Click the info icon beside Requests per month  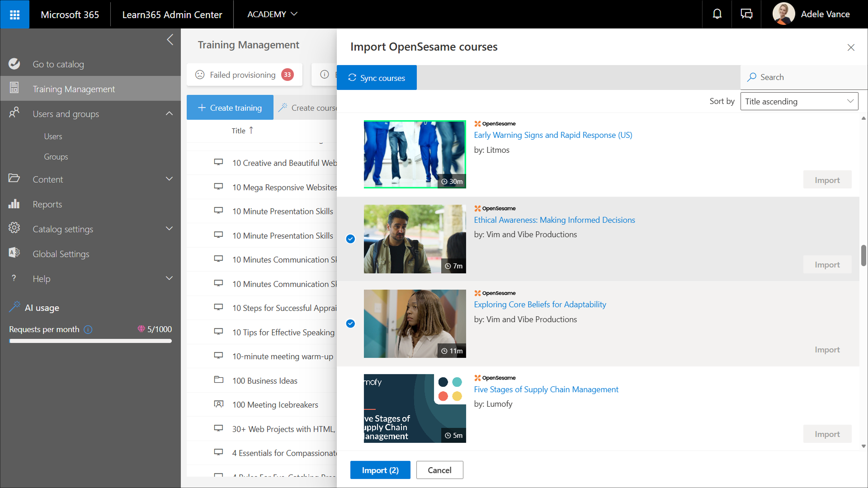pos(88,330)
